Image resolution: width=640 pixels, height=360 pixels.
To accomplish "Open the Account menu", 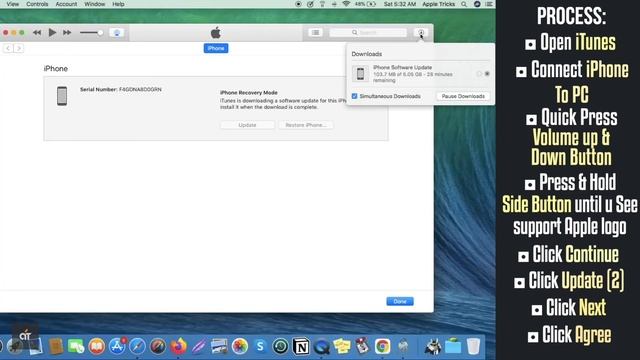I will [x=66, y=4].
